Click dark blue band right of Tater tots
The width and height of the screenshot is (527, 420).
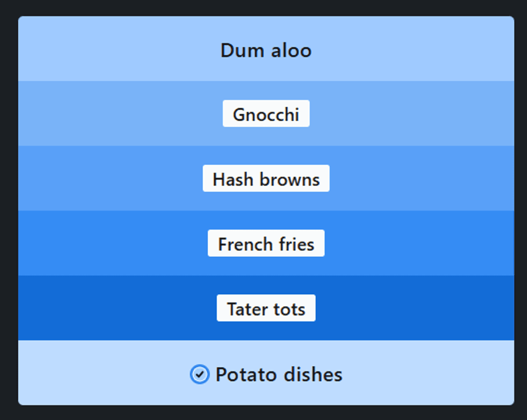pos(415,309)
